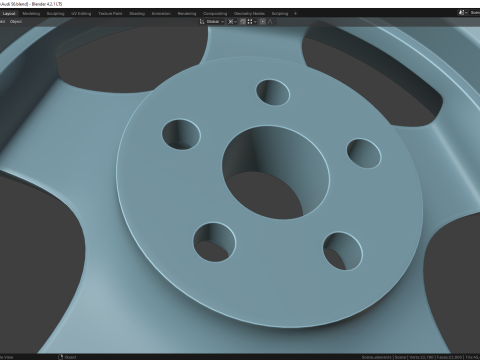Toggle the snapping magnet button

[243, 21]
